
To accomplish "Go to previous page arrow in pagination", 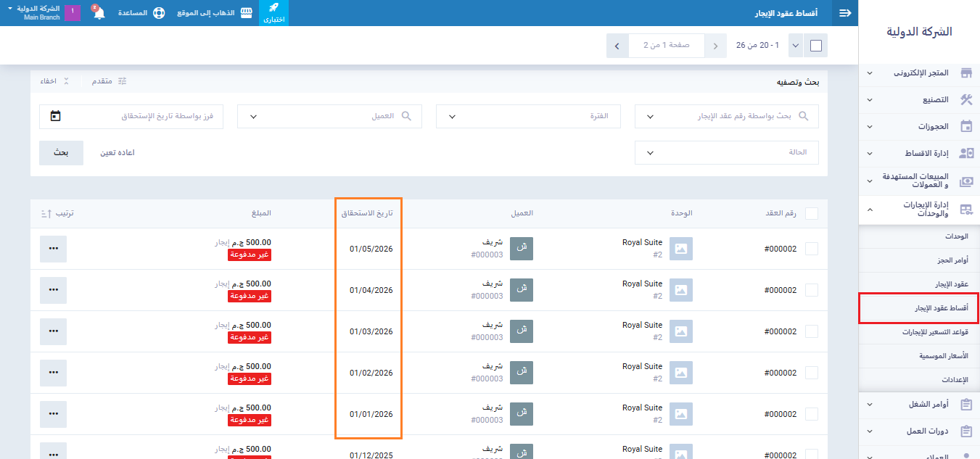I will pyautogui.click(x=716, y=46).
